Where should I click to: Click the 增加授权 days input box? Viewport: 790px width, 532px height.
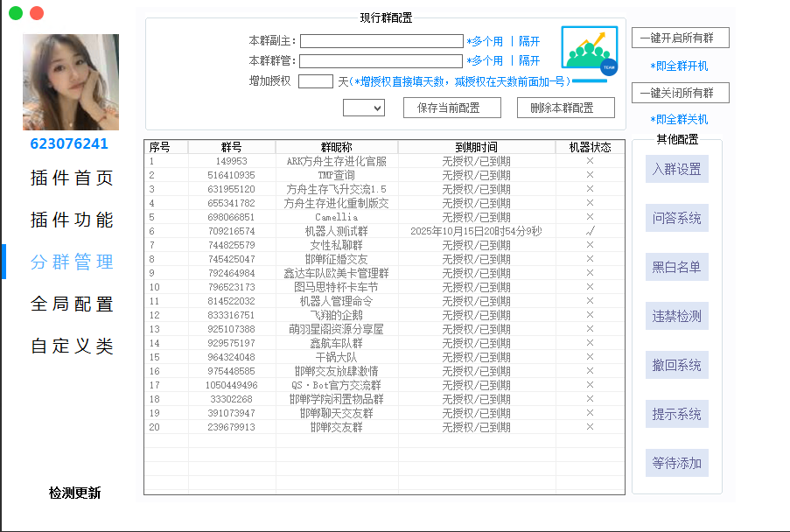[316, 81]
